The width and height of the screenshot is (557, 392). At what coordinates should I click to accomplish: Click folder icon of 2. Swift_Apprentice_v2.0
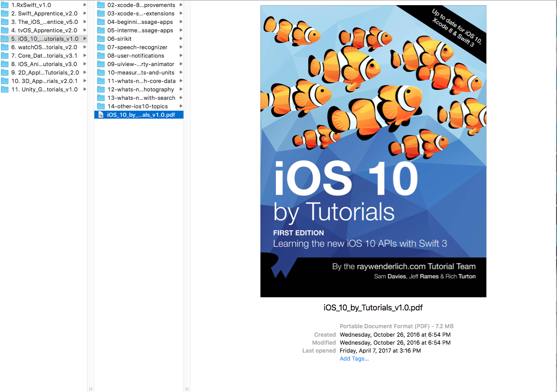5,14
